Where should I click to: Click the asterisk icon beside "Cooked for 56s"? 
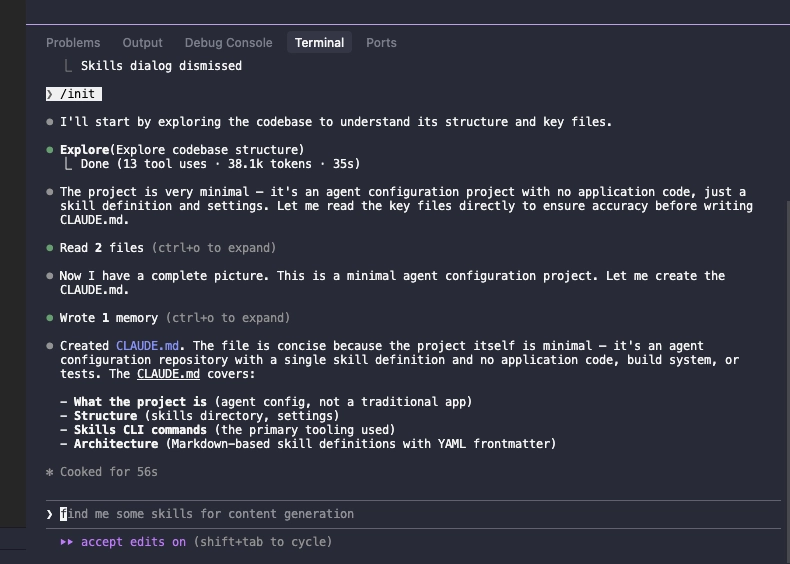pos(50,472)
